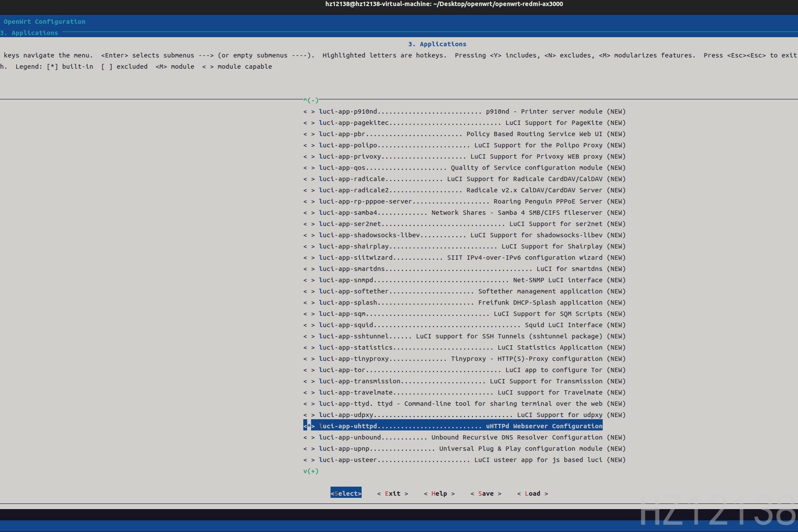Click the Save button
Viewport: 798px width, 532px height.
(486, 493)
